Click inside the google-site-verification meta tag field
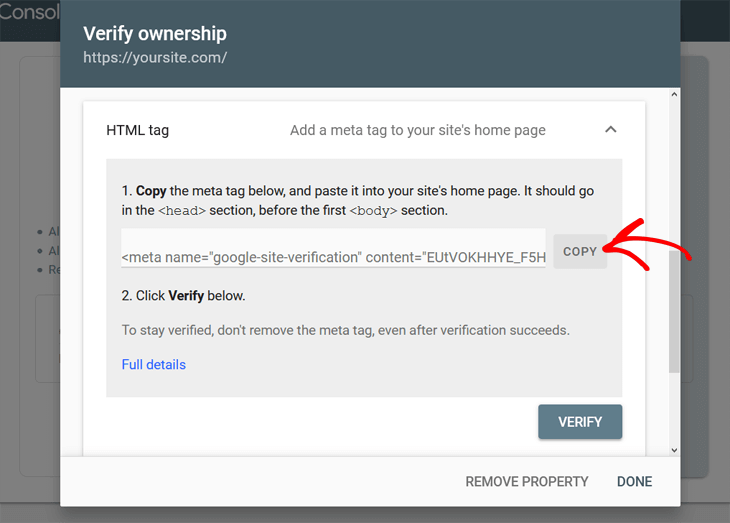Screen dimensions: 730x523 click(333, 257)
